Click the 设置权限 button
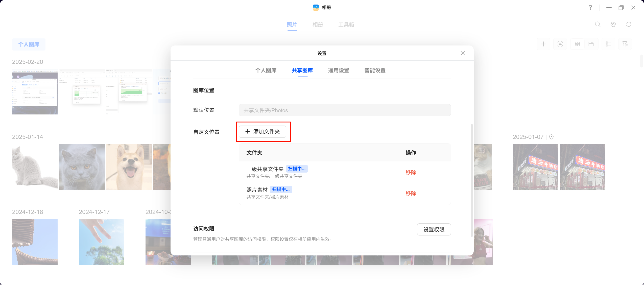 click(434, 229)
